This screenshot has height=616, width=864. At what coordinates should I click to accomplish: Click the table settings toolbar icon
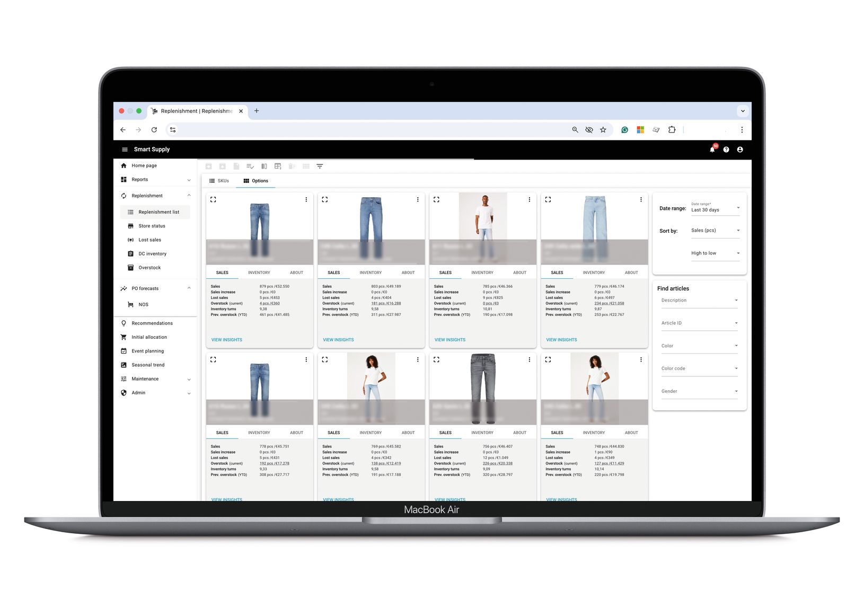click(278, 166)
